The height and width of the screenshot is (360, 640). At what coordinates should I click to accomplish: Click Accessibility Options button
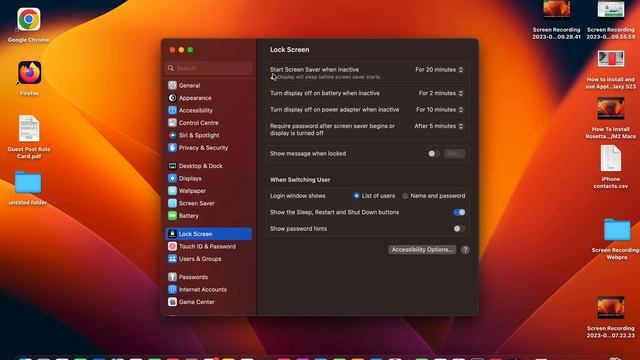tap(422, 249)
